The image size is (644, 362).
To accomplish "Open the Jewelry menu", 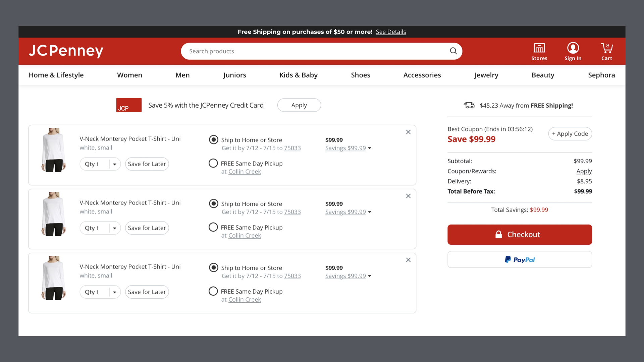I will (x=486, y=75).
